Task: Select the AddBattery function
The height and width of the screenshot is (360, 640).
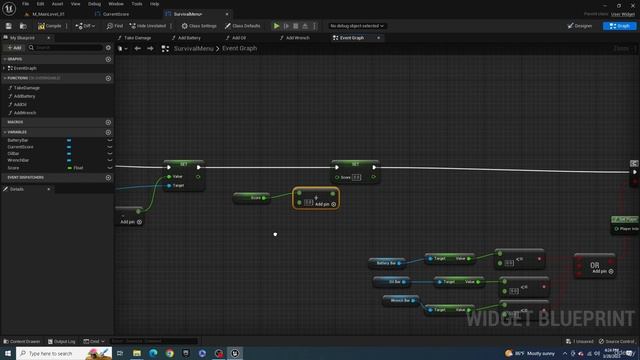Action: [x=24, y=96]
